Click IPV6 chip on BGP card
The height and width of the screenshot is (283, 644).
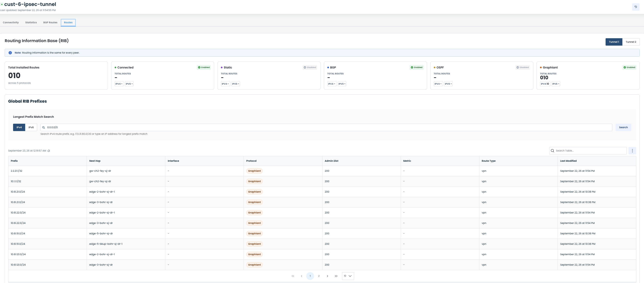click(x=342, y=84)
